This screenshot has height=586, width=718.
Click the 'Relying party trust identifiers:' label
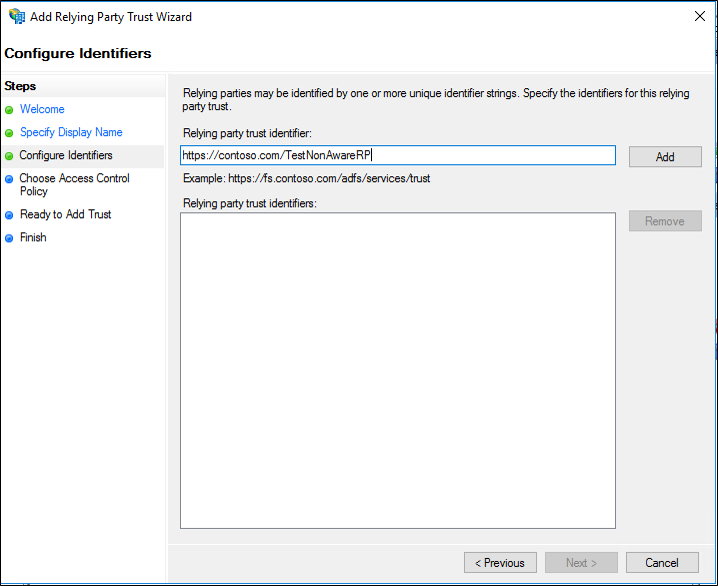point(250,203)
